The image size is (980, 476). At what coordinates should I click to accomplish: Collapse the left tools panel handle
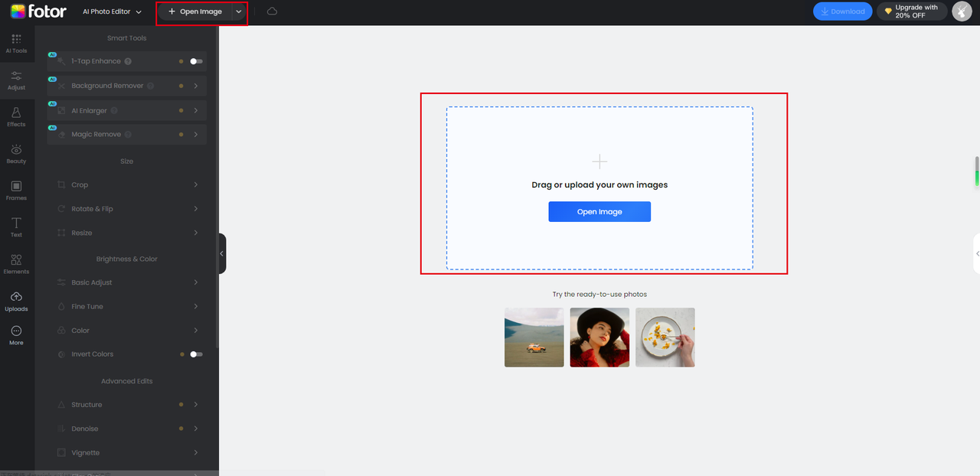[222, 253]
